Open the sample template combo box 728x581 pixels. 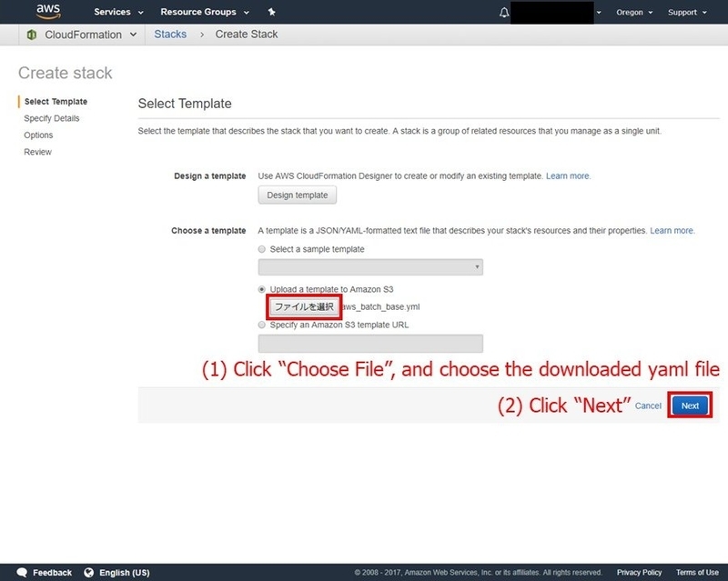[370, 266]
